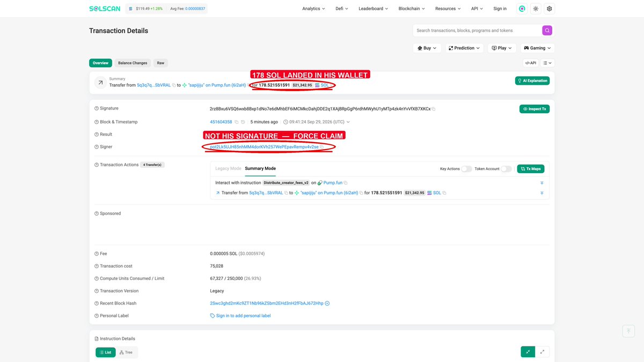
Task: Click the Avg Fee value 0.00000837
Action: point(195,9)
